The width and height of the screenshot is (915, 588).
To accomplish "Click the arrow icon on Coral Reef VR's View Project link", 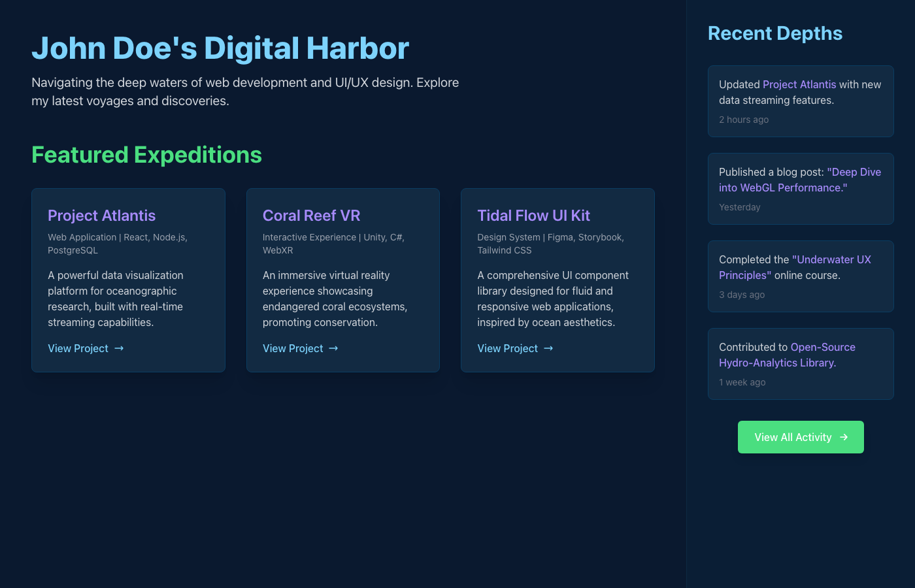I will click(333, 348).
